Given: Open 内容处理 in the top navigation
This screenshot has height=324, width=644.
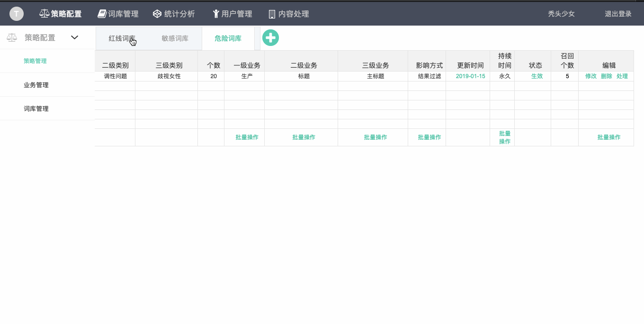Looking at the screenshot, I should coord(294,14).
